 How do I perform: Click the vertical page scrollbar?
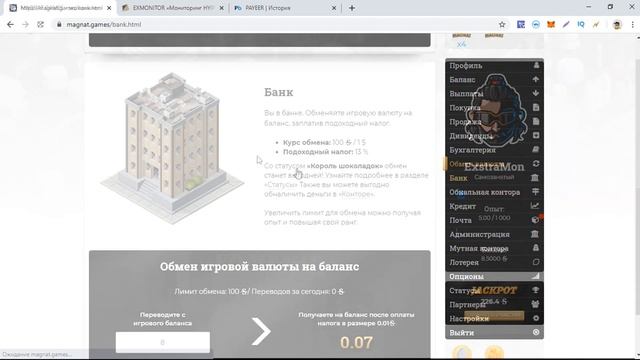pyautogui.click(x=637, y=188)
